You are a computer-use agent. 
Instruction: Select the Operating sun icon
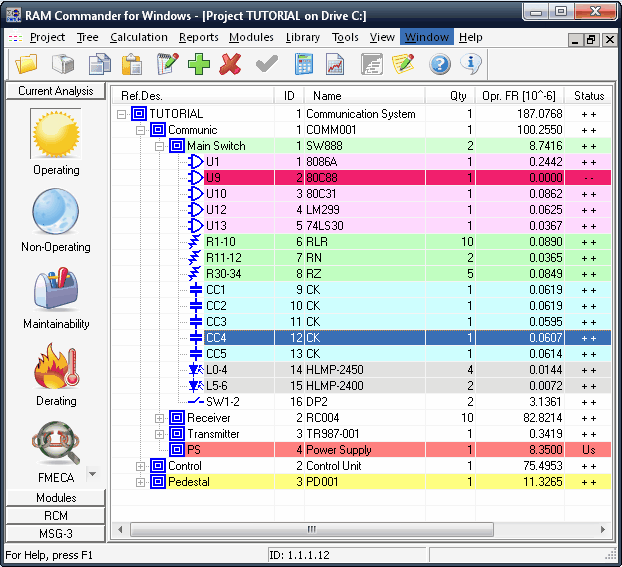coord(56,134)
